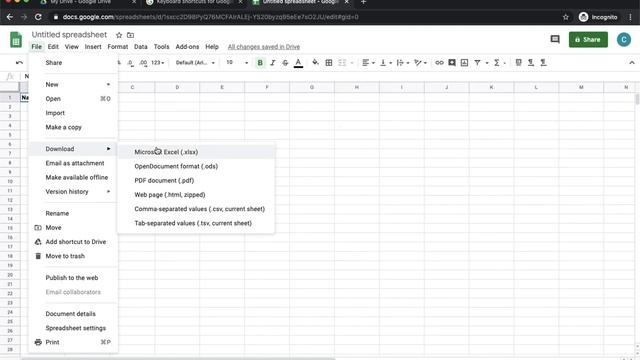Download as Tab-separated values (.tsv)
The width and height of the screenshot is (640, 360).
197,223
